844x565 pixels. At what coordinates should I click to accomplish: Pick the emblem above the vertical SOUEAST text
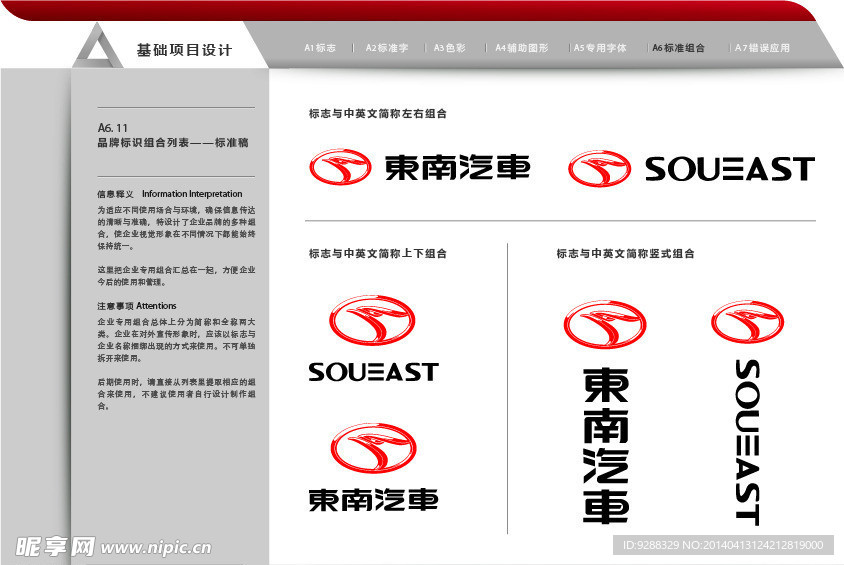pyautogui.click(x=747, y=322)
